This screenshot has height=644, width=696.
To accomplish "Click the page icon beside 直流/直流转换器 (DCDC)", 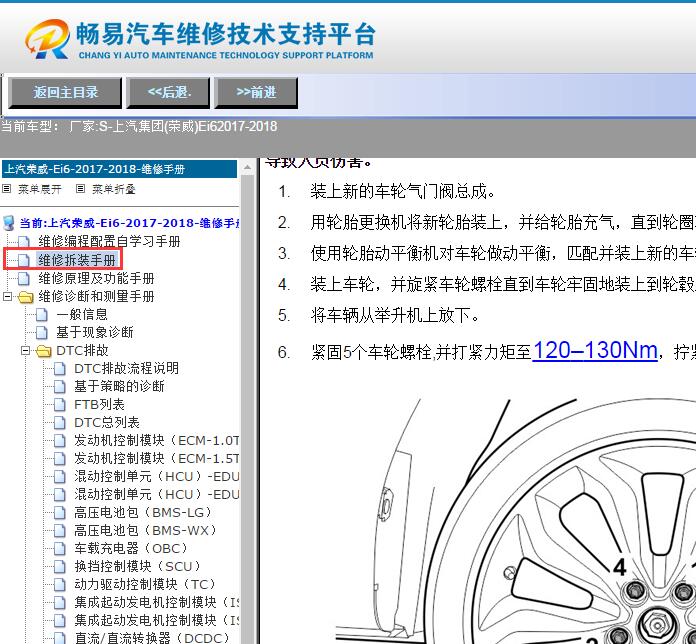I will click(59, 639).
